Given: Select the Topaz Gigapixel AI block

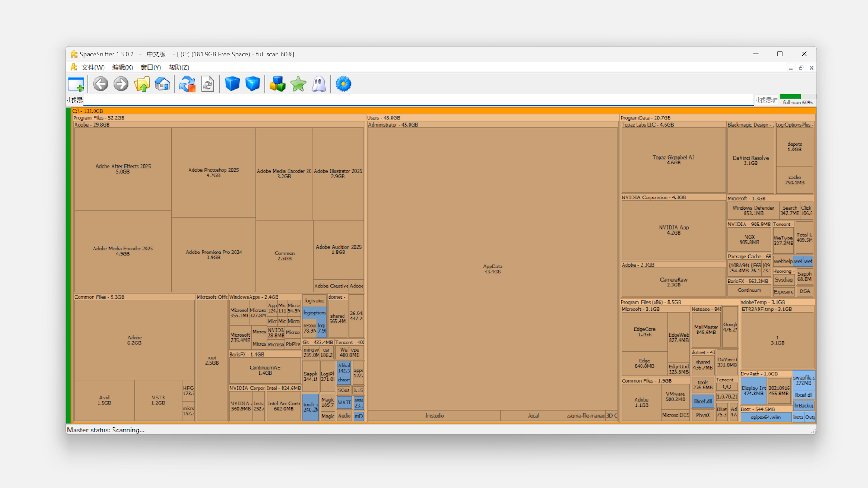Looking at the screenshot, I should [x=673, y=160].
